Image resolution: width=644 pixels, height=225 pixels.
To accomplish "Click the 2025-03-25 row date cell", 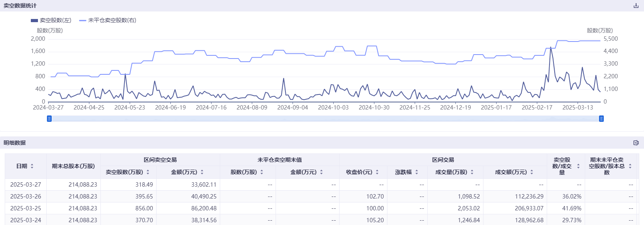I will (x=26, y=208).
